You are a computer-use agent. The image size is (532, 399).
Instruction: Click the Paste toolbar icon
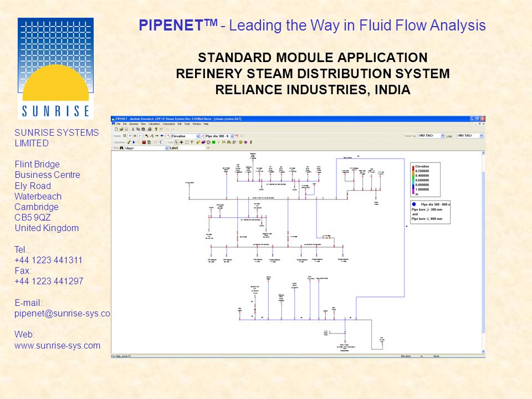coord(143,129)
